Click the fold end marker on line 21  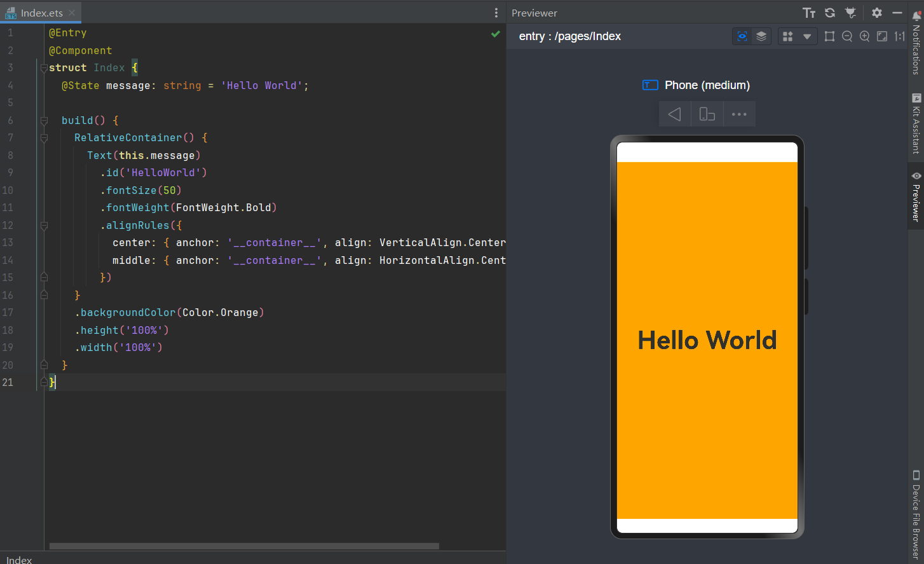pyautogui.click(x=44, y=382)
